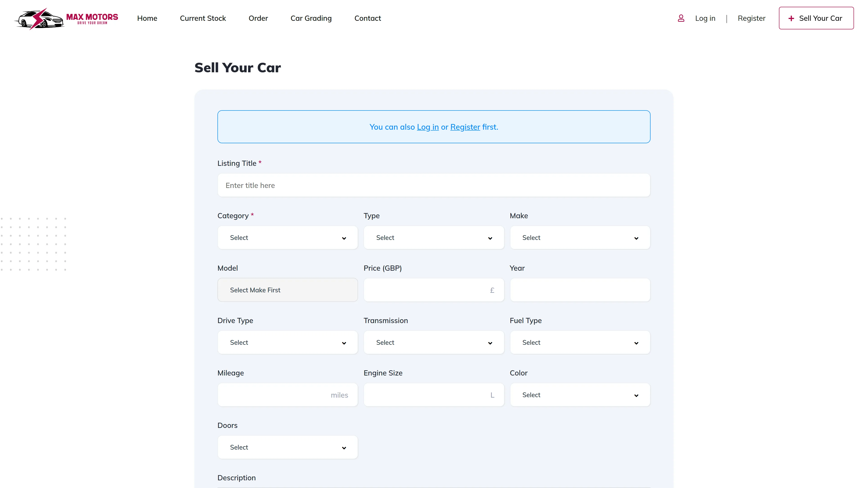Screen dimensions: 868x488
Task: Focus the Listing Title input field
Action: (x=433, y=185)
